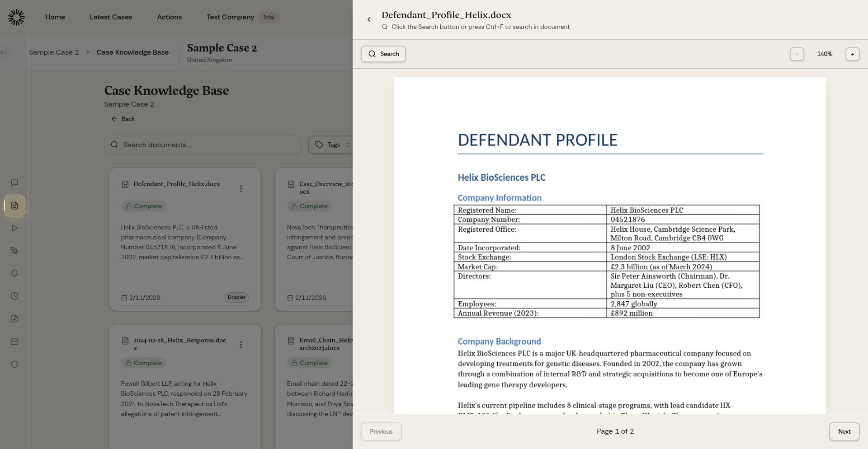Increase zoom with the plus control
The width and height of the screenshot is (868, 449).
pos(853,54)
